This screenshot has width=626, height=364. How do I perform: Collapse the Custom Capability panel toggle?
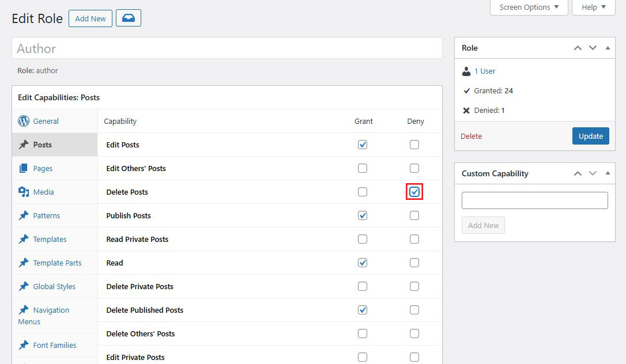point(608,173)
